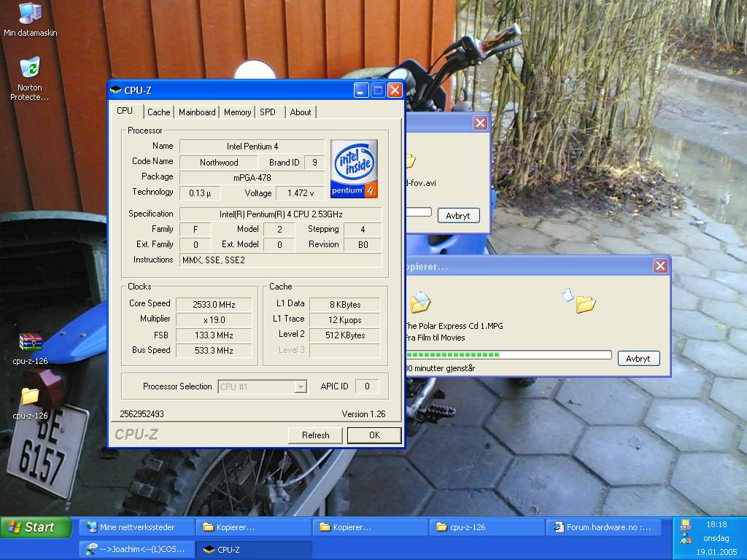Click the Core Speed value 2533.0 MHz
This screenshot has width=747, height=560.
214,304
